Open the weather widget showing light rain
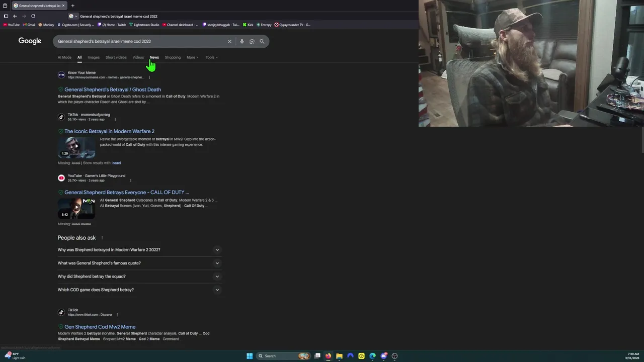 coord(14,356)
